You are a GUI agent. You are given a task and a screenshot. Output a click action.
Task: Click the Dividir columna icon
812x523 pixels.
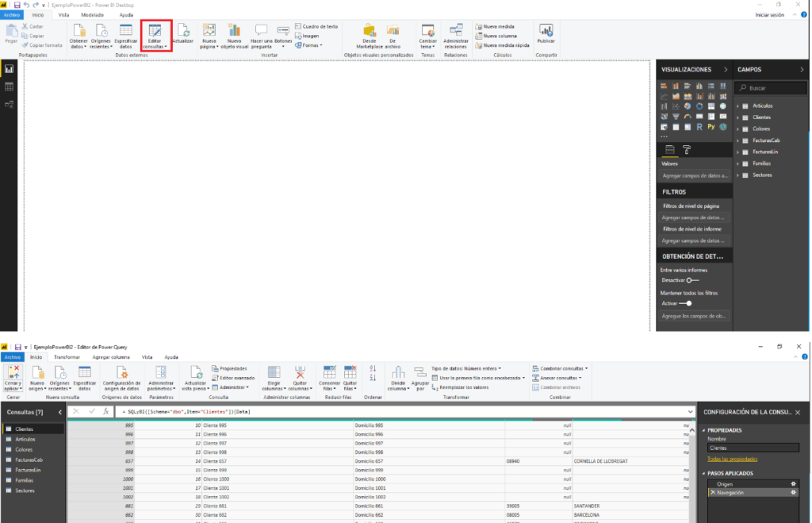click(398, 375)
